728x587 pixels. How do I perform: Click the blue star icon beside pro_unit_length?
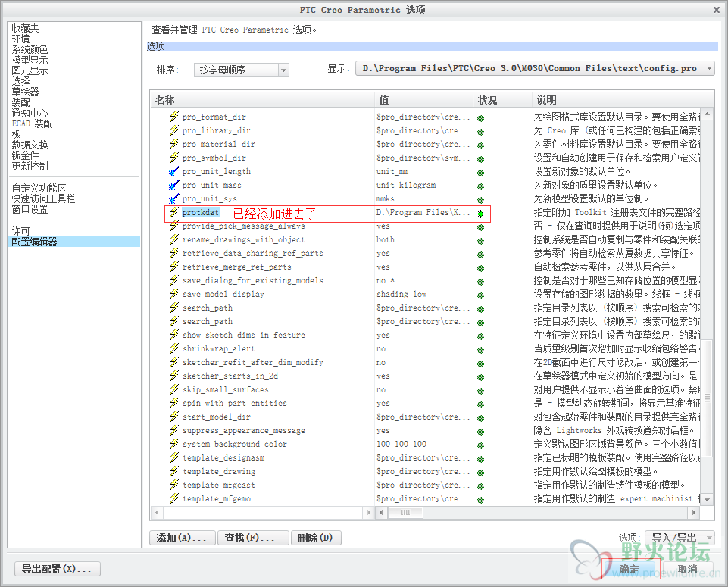pos(173,171)
